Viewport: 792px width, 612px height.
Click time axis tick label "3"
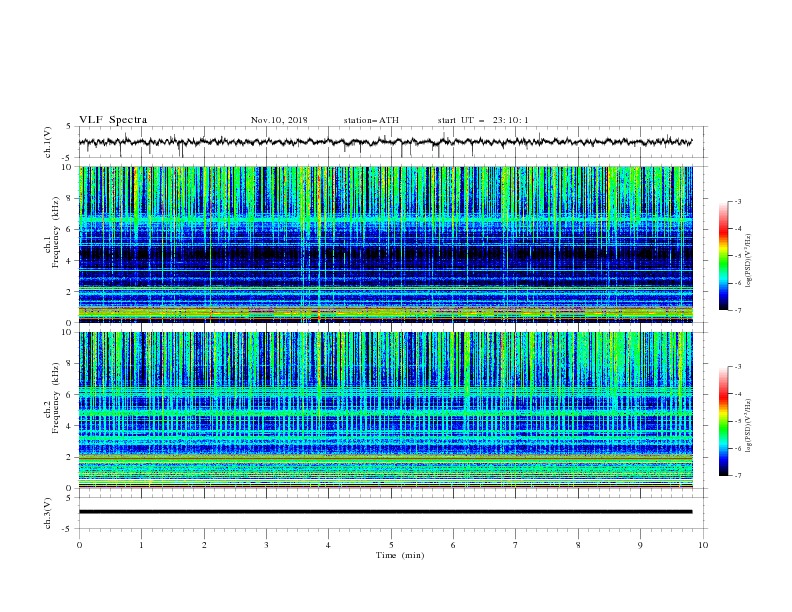click(266, 545)
